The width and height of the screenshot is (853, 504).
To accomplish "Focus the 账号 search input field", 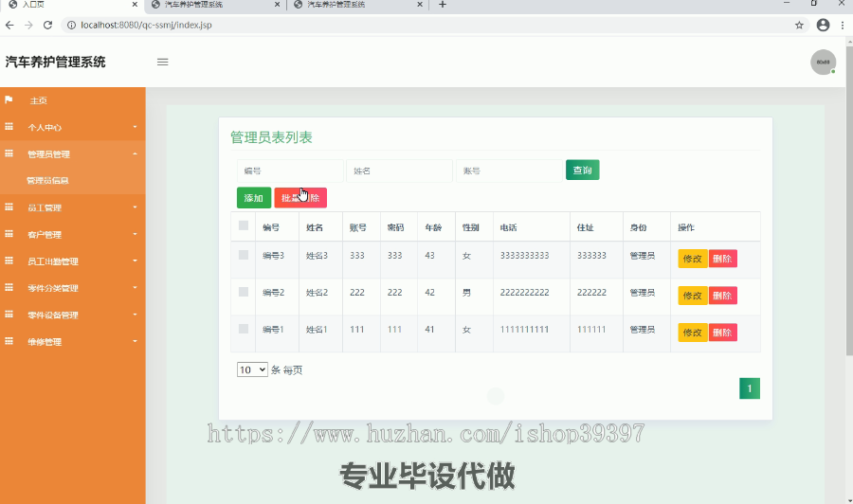I will coord(509,171).
